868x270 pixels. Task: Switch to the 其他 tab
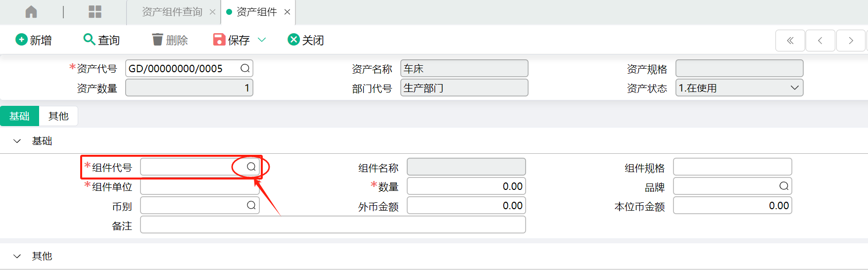point(58,116)
